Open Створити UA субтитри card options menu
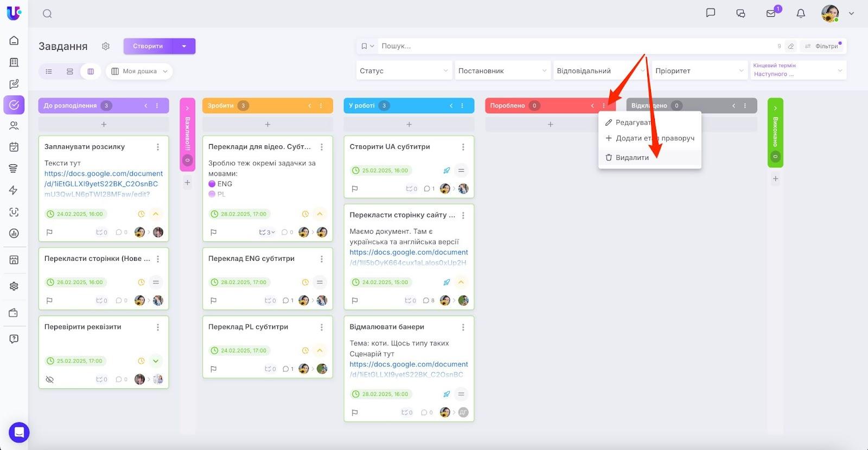 coord(463,147)
